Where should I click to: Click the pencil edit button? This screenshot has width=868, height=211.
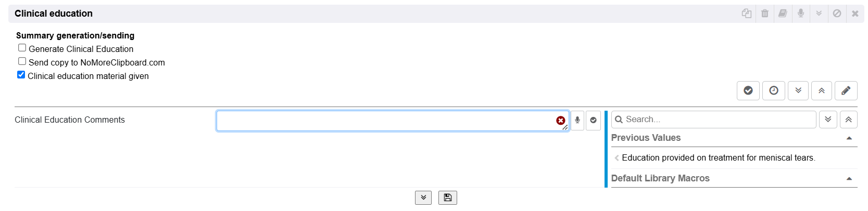click(846, 90)
